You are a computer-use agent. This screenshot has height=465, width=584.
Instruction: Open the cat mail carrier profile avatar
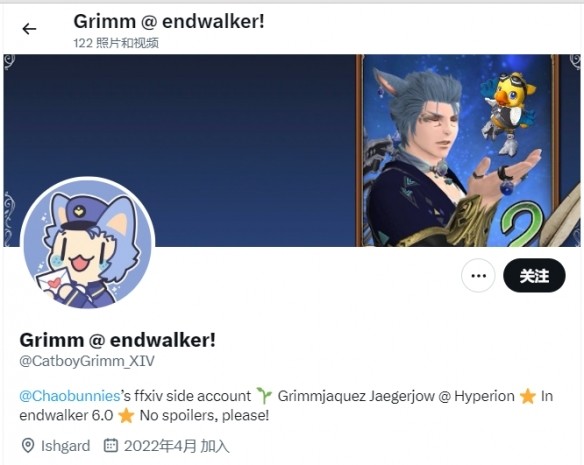coord(87,243)
